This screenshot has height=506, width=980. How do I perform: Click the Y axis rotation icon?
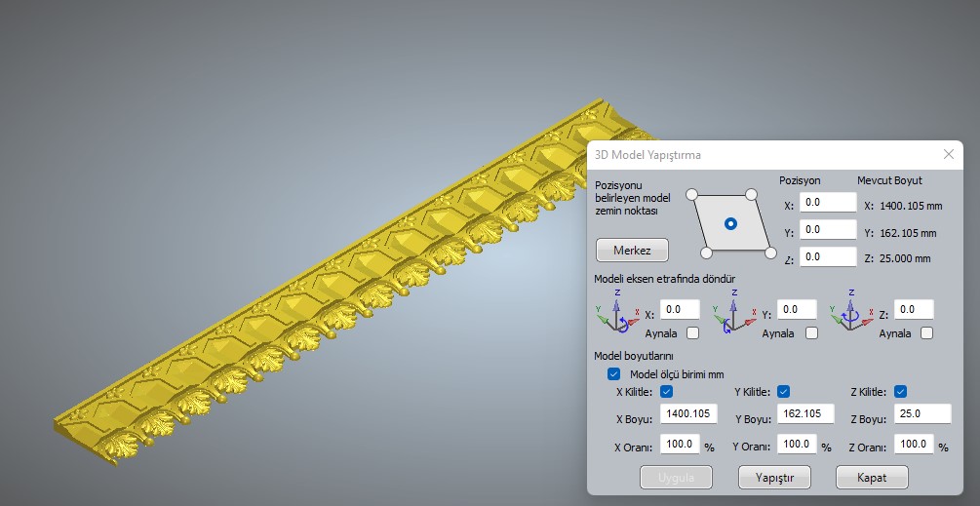732,314
